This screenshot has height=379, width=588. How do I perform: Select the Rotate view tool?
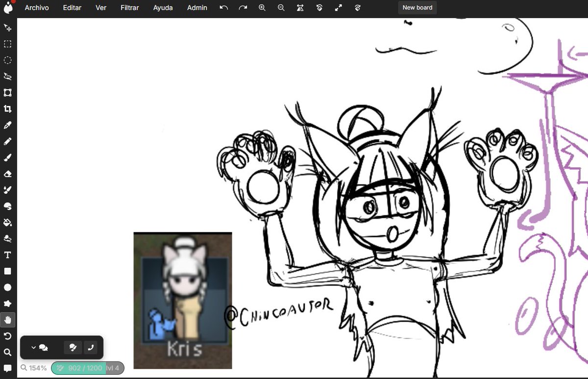pos(8,336)
